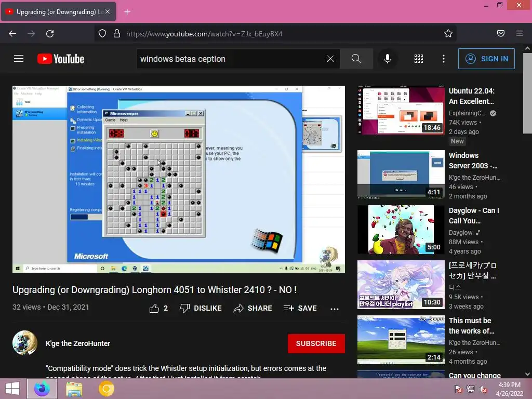
Task: Save page to Pocket
Action: pos(501,33)
